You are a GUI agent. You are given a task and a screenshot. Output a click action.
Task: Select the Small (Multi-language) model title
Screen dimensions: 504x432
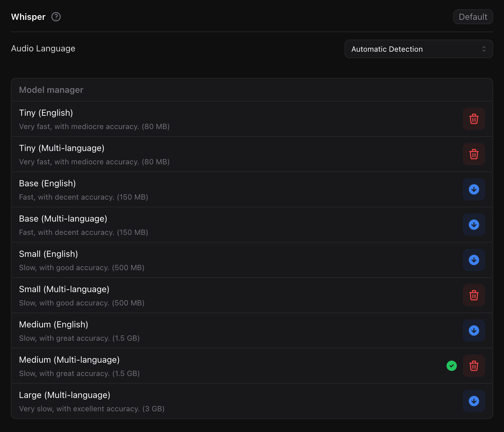tap(64, 289)
